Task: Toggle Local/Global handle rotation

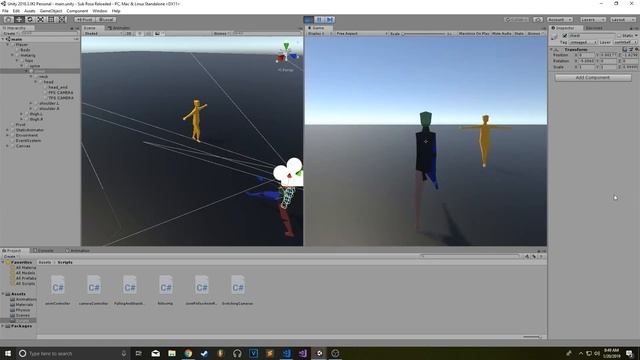Action: pos(106,20)
